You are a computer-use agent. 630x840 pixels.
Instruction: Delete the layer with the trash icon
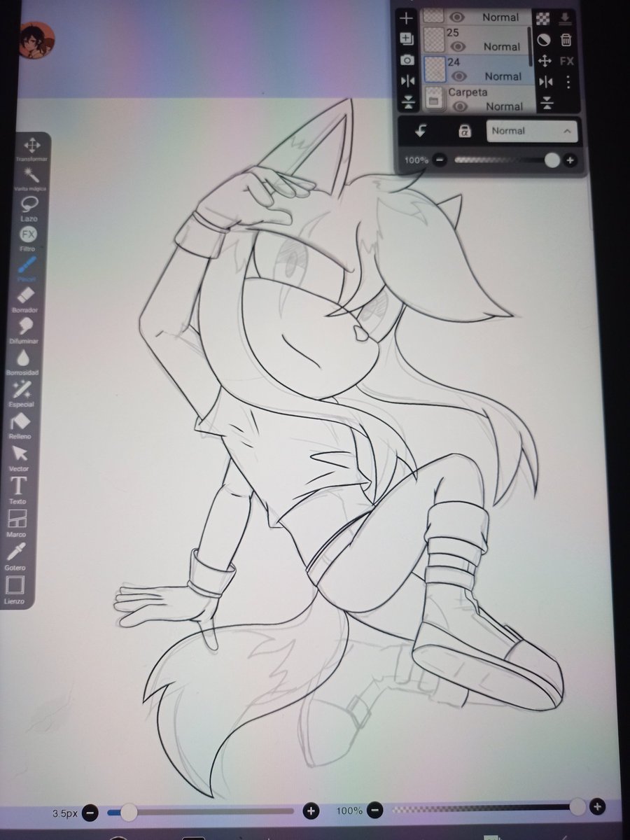tap(566, 41)
